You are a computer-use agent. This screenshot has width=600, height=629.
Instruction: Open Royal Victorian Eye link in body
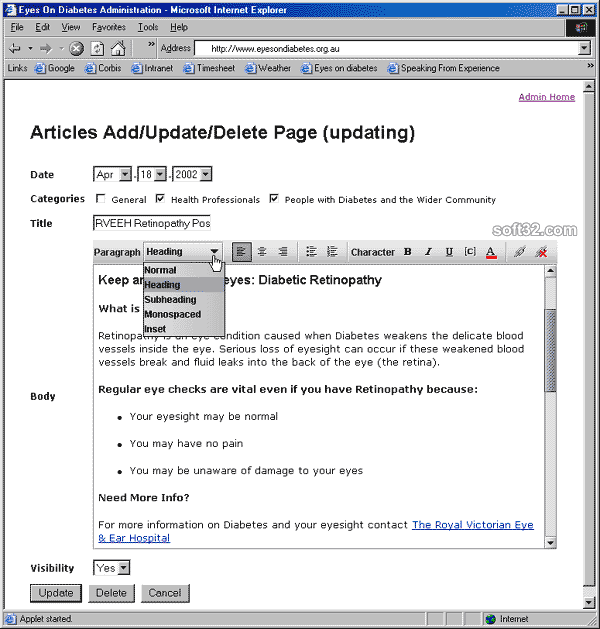point(473,525)
